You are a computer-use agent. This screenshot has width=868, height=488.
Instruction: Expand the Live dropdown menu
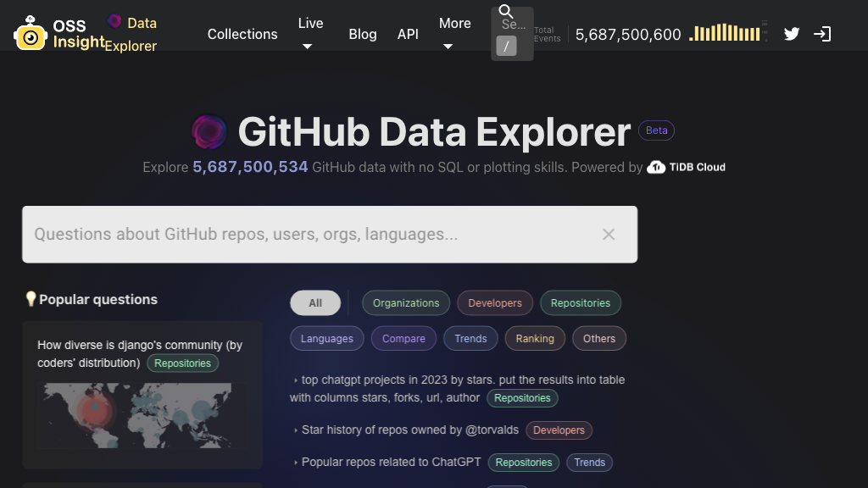coord(310,34)
